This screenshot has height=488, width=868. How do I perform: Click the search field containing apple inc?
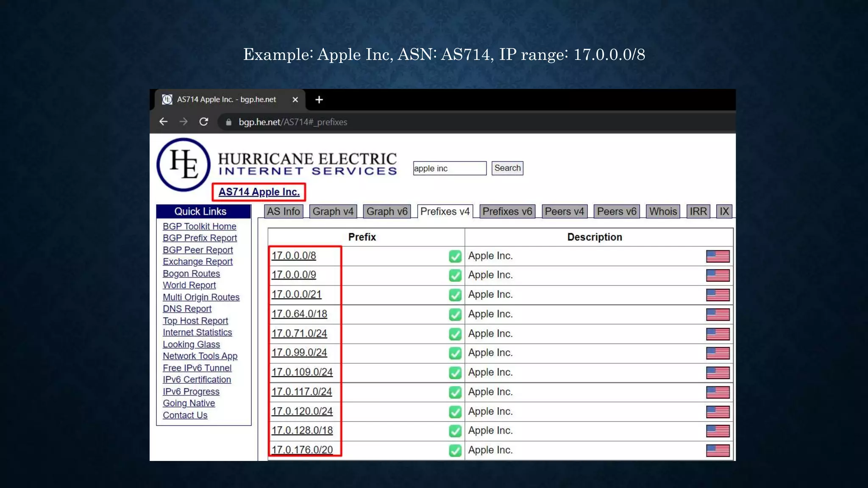point(450,168)
